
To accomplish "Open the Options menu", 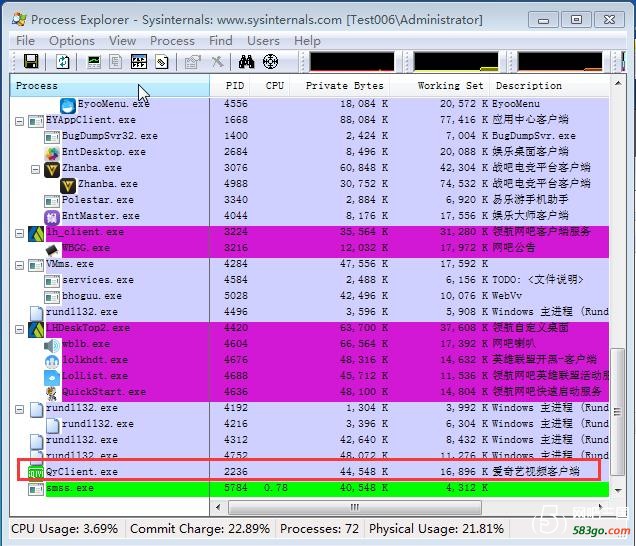I will [72, 41].
